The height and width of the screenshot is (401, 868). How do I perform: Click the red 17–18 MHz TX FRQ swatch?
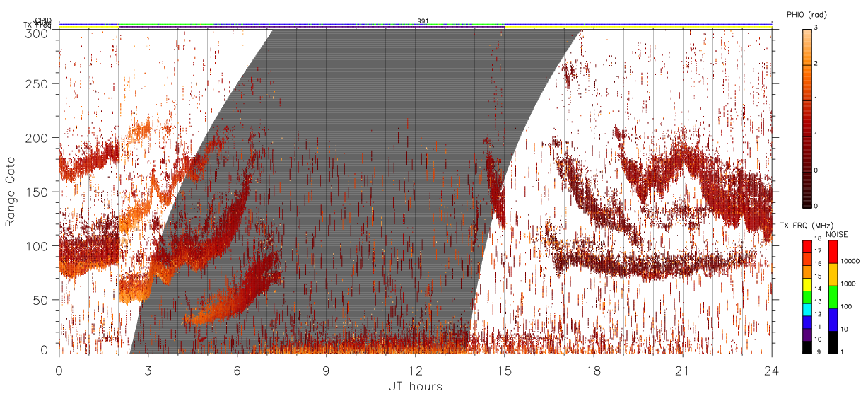click(807, 246)
